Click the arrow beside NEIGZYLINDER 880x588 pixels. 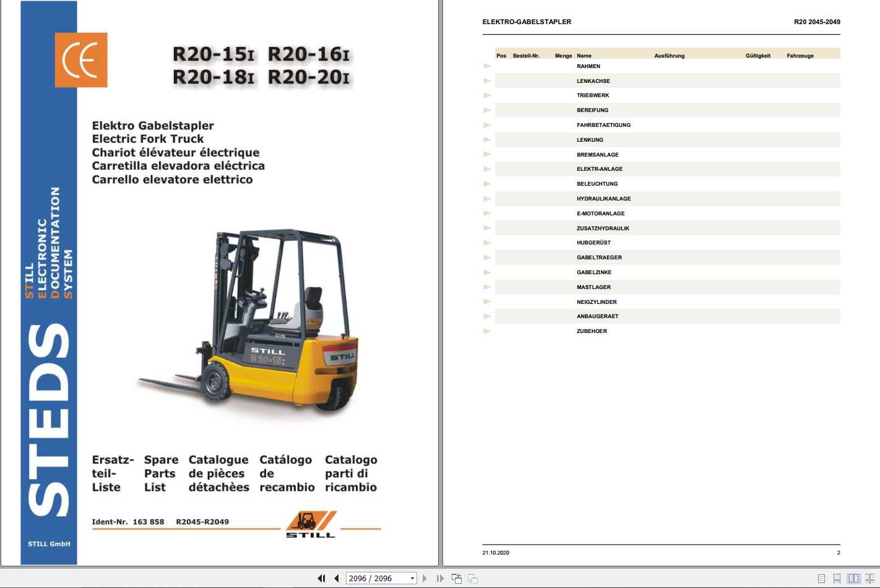487,302
